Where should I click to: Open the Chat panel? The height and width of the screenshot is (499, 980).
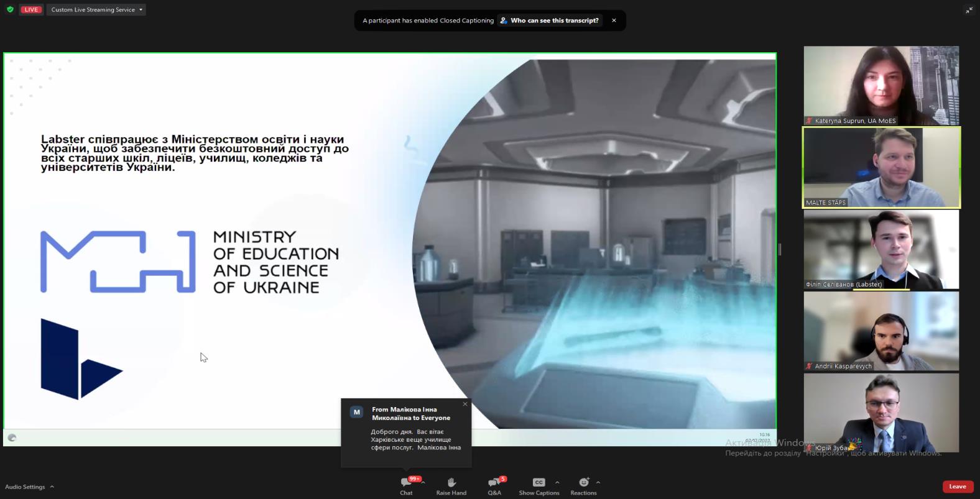[406, 486]
